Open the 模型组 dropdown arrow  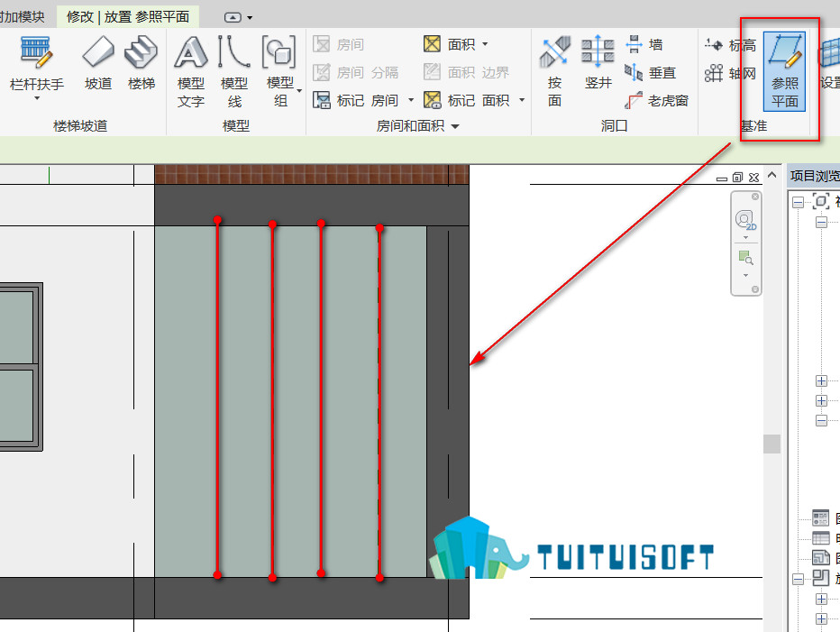299,91
